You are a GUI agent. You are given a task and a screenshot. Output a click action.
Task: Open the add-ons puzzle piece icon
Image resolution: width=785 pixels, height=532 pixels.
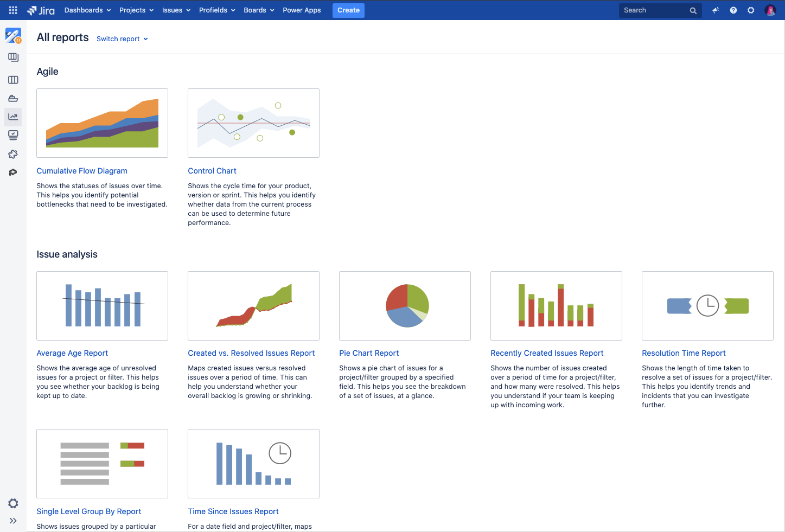(x=13, y=154)
